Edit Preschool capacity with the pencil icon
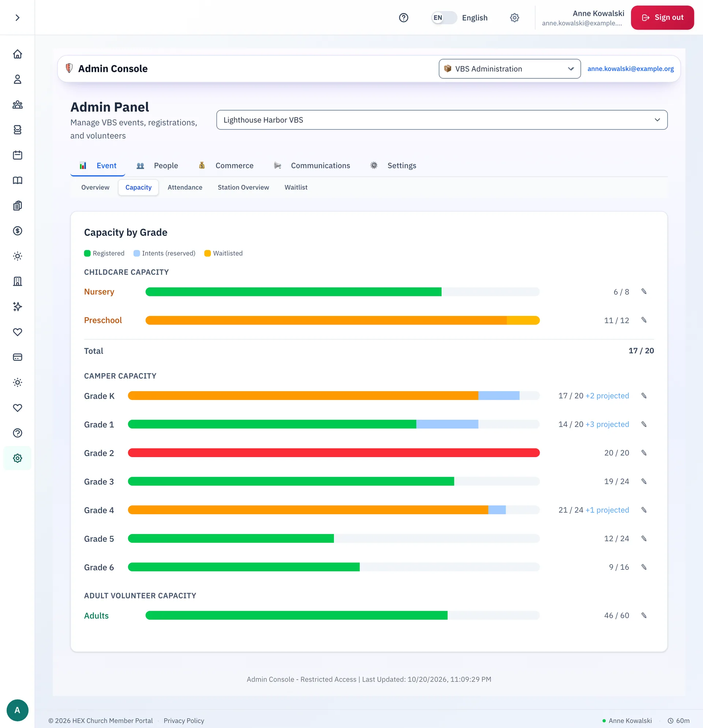 (644, 320)
